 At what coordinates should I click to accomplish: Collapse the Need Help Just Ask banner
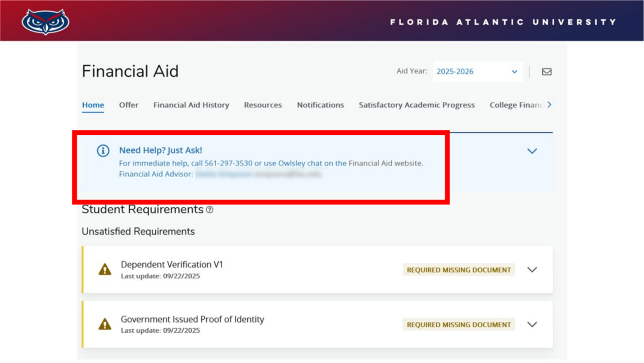[532, 151]
